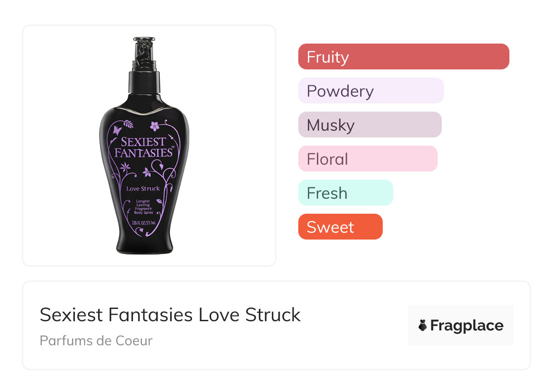Image resolution: width=553 pixels, height=392 pixels.
Task: Choose the Musky accord bar
Action: (370, 125)
